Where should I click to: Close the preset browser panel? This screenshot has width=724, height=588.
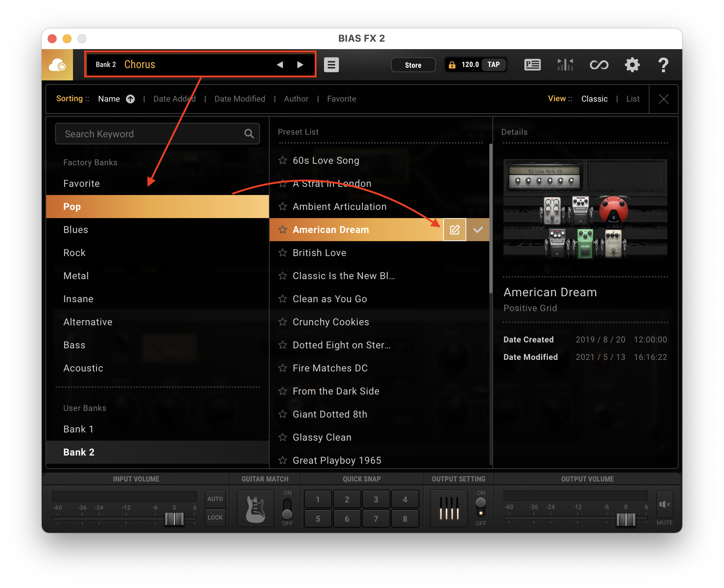(663, 99)
